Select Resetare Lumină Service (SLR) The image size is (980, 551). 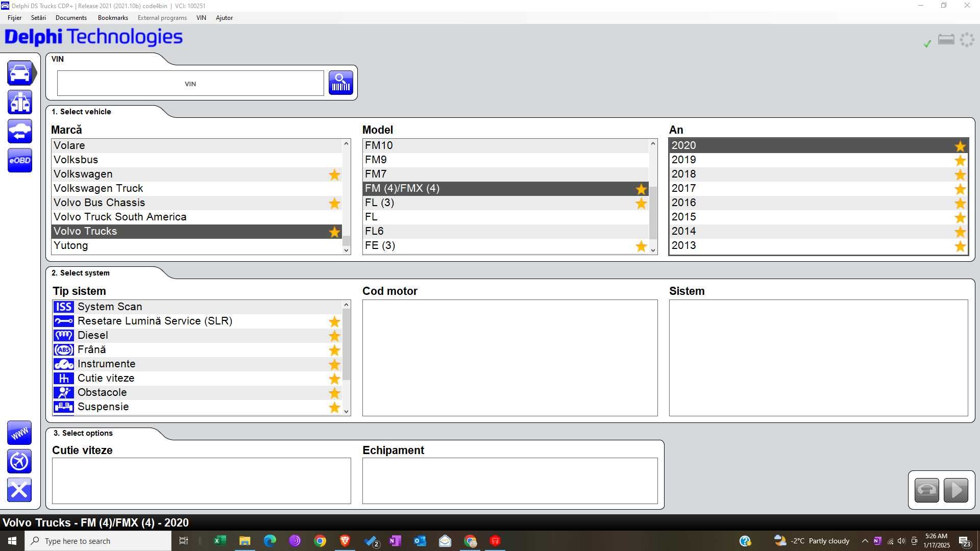(197, 321)
